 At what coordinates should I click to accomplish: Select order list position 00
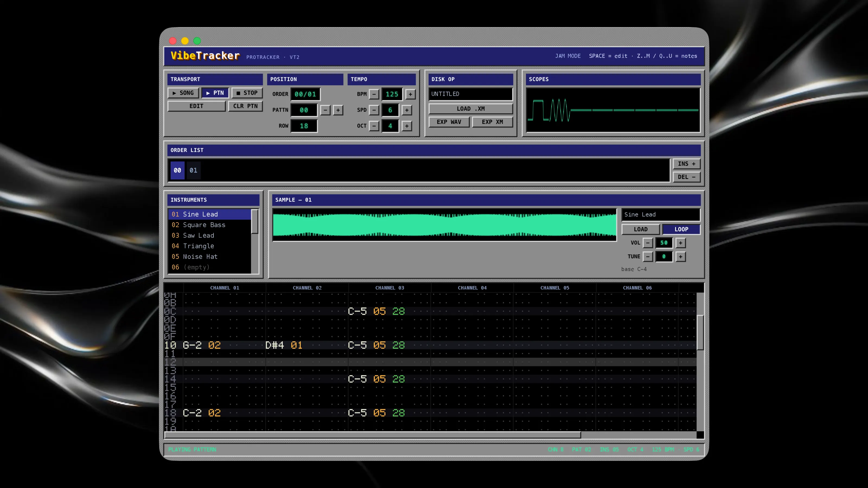[178, 171]
